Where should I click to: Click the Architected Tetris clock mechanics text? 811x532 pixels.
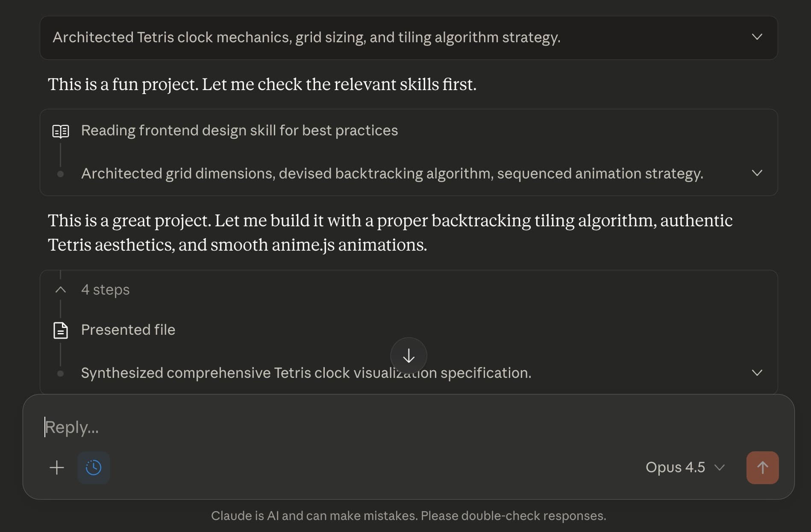[306, 38]
